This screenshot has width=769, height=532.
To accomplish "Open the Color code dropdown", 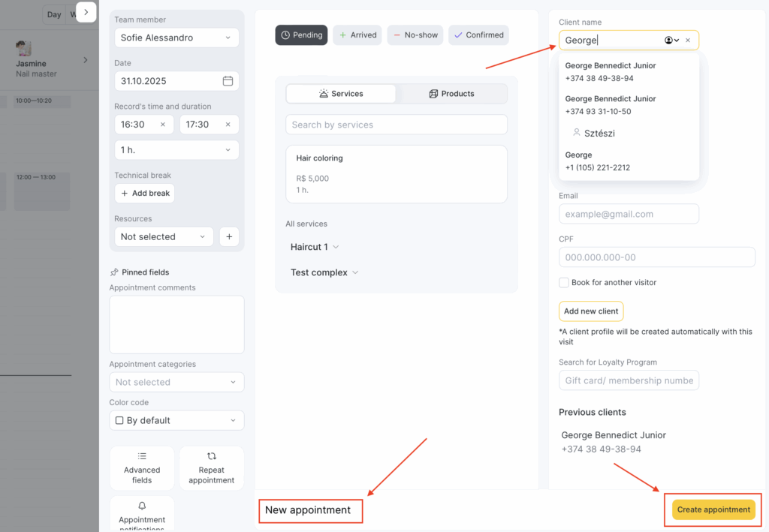I will click(176, 420).
